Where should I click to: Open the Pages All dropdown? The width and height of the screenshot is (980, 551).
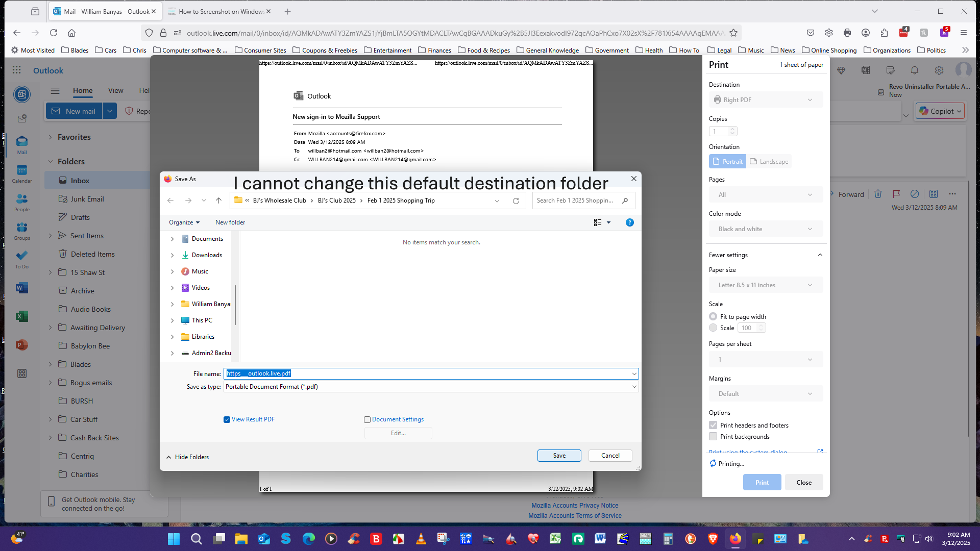pyautogui.click(x=766, y=195)
